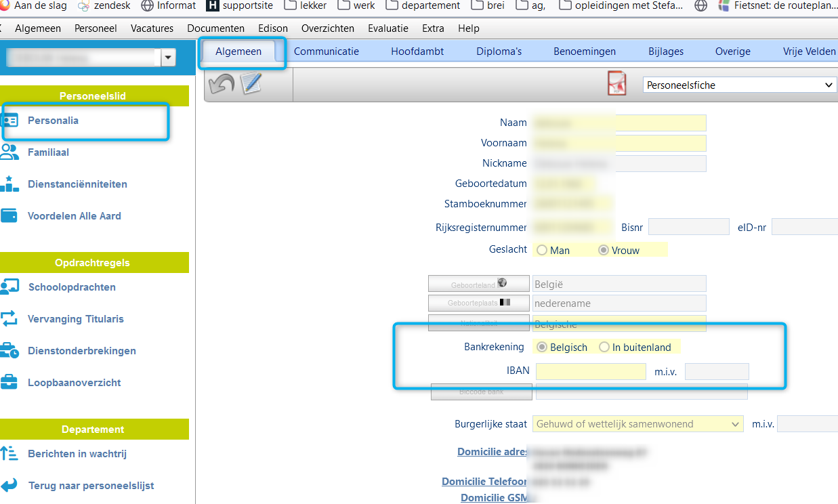Click the Vervanging Titularis swap arrows icon
The height and width of the screenshot is (504, 838).
click(x=9, y=319)
